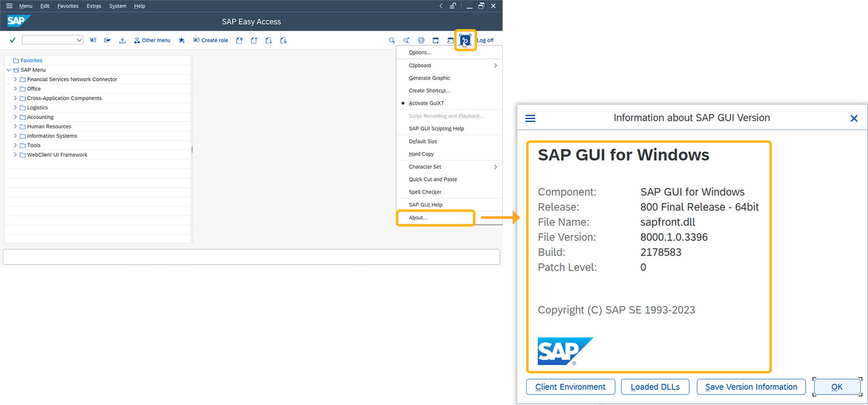The height and width of the screenshot is (405, 868).
Task: Click the SAP menu icon in toolbar
Action: click(x=108, y=41)
